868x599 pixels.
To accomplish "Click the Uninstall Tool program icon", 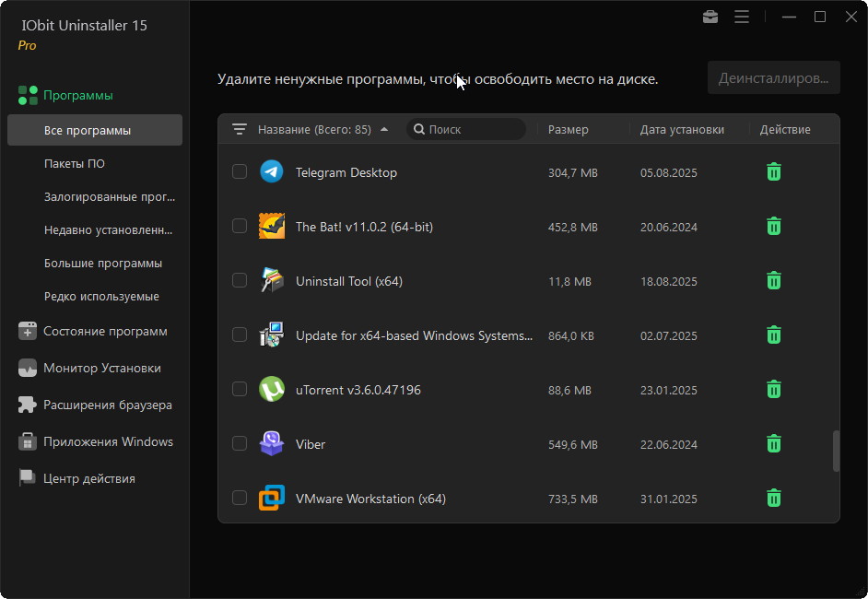I will point(272,281).
